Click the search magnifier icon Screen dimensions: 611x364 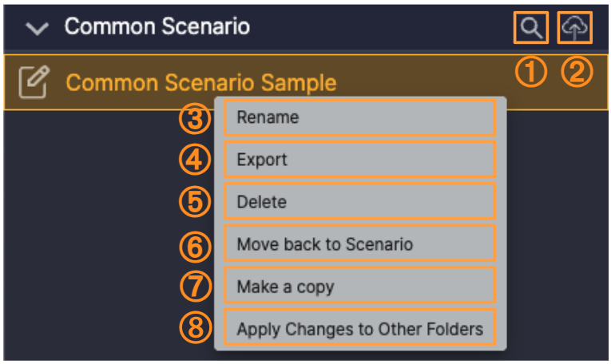click(x=531, y=29)
